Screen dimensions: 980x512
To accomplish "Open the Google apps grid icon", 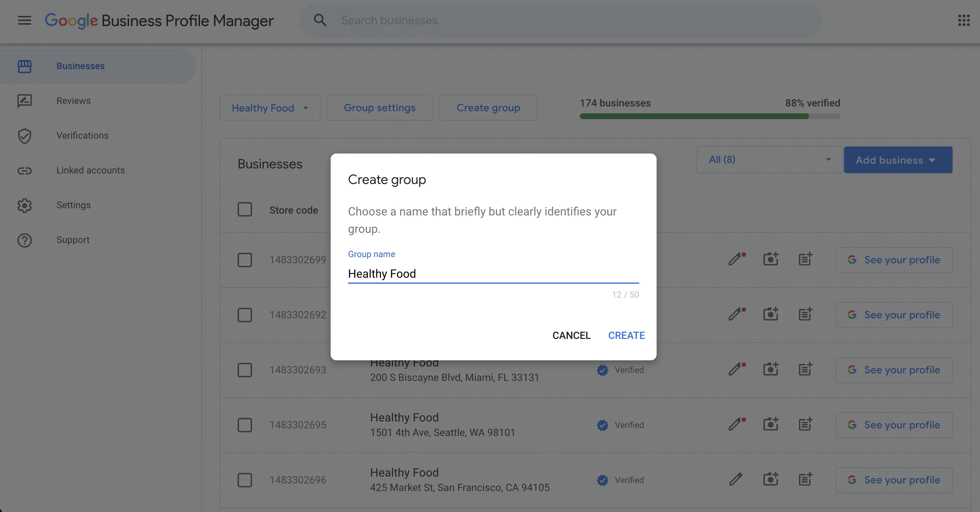I will click(x=964, y=21).
